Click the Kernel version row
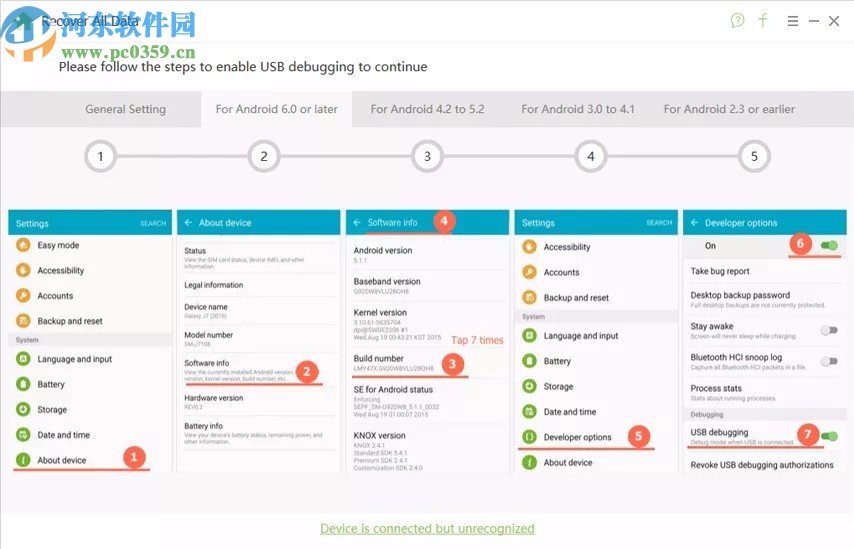 [x=428, y=324]
